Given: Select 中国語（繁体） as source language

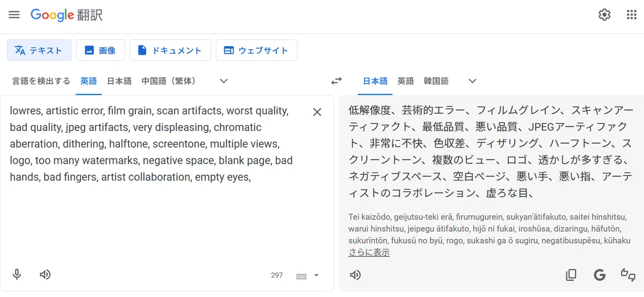Looking at the screenshot, I should click(x=169, y=81).
